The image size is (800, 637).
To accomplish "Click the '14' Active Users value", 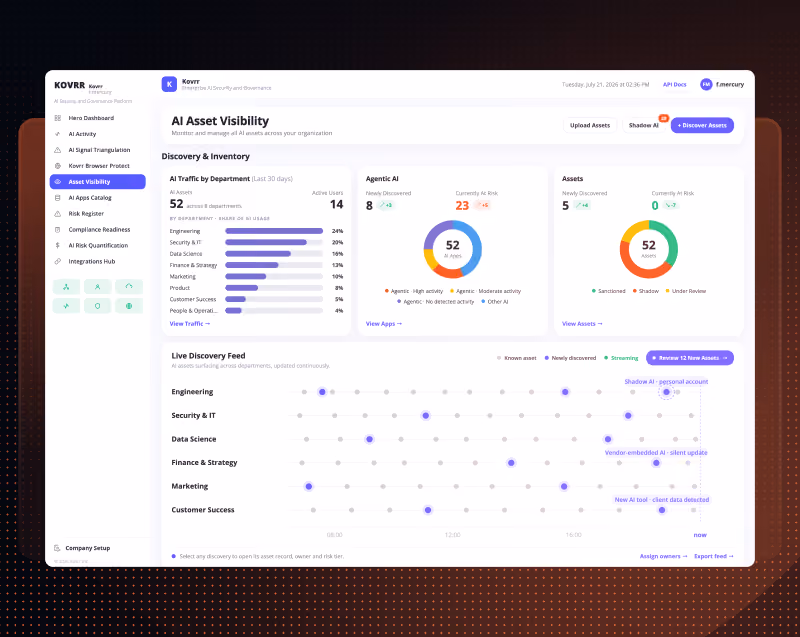I will coord(336,205).
